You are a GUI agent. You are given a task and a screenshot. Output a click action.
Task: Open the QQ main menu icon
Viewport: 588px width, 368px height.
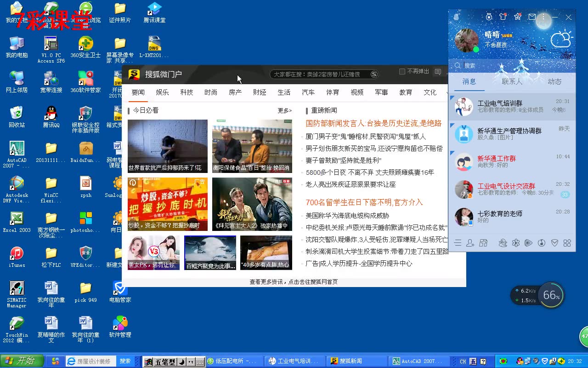pos(458,243)
